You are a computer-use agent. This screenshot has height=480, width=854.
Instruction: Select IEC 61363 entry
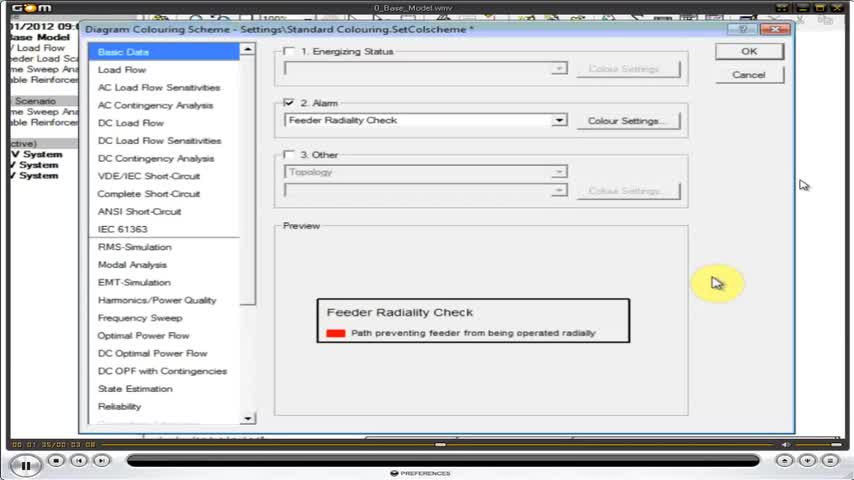coord(123,229)
